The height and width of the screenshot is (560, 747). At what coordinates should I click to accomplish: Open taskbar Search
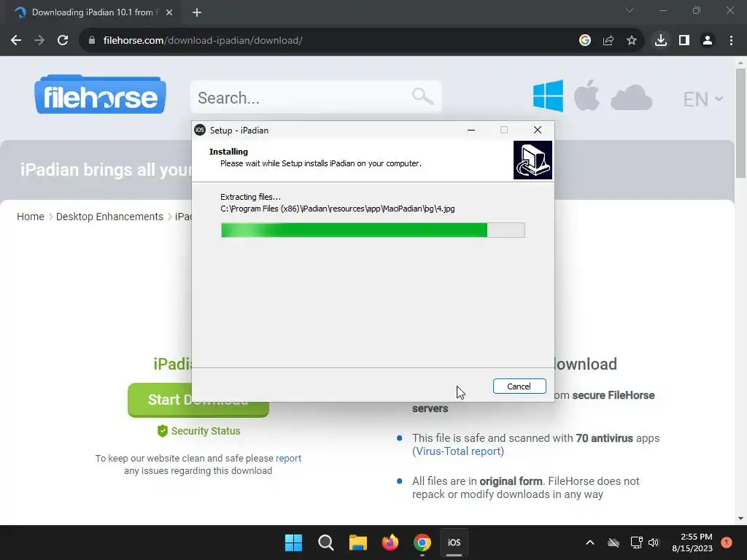coord(326,542)
